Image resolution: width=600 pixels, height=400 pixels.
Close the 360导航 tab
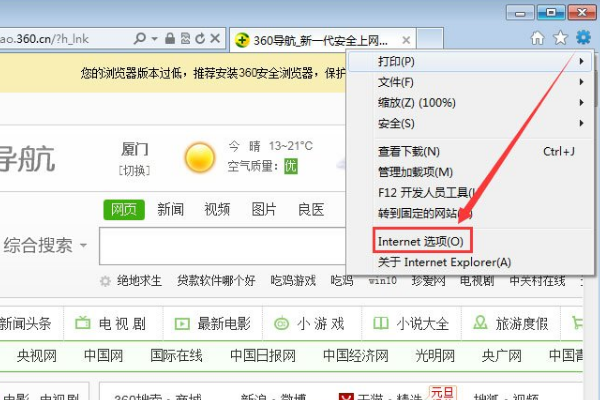tap(406, 40)
